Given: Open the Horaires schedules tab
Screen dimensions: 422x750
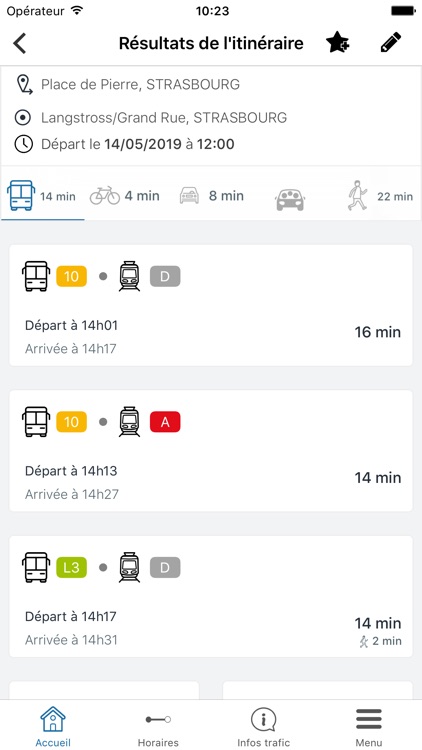Looking at the screenshot, I should pos(158,727).
